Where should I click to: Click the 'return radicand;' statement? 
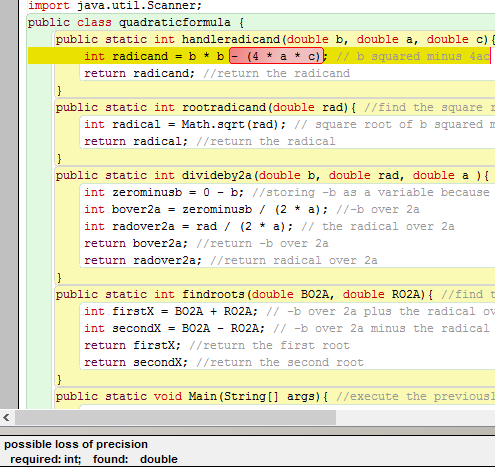(139, 73)
